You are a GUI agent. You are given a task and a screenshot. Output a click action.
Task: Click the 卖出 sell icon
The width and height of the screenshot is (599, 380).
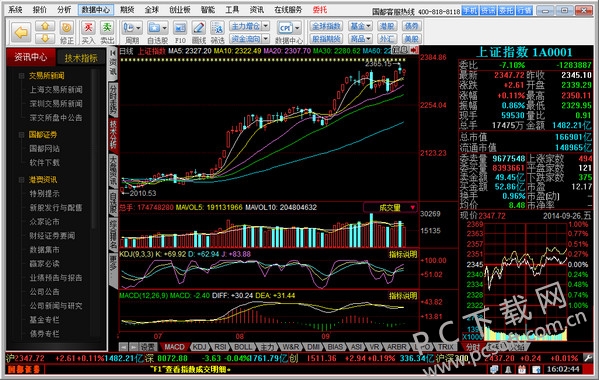[x=107, y=32]
